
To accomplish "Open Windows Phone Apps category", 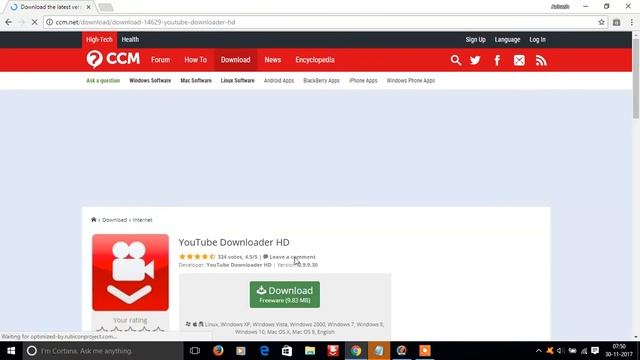I will pyautogui.click(x=411, y=80).
